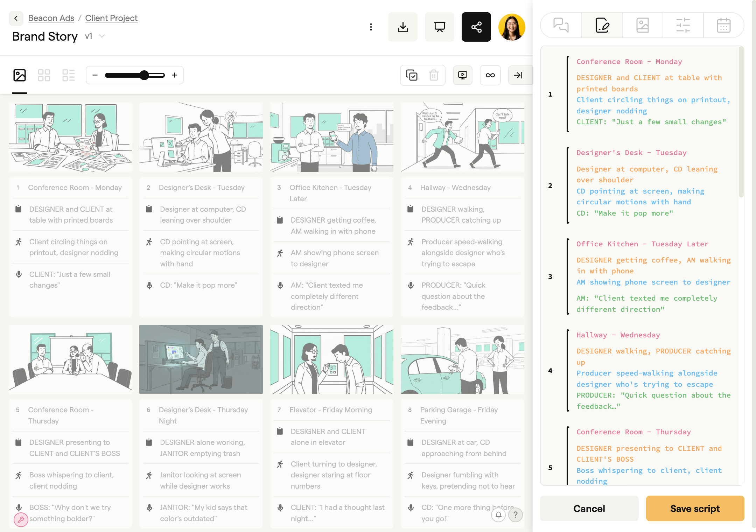The image size is (756, 532).
Task: Switch to the list view tab
Action: click(69, 75)
